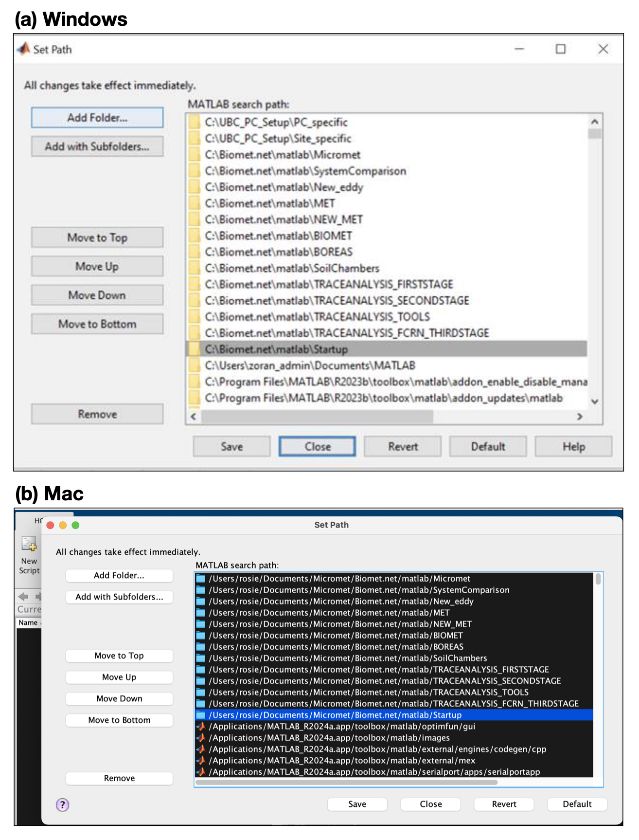Click Move to Bottom in Windows dialog

97,324
